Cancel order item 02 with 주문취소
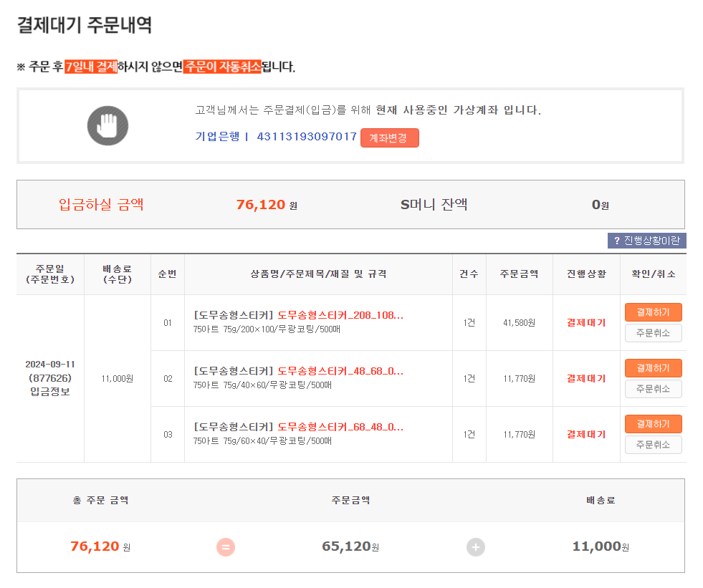 pos(653,389)
